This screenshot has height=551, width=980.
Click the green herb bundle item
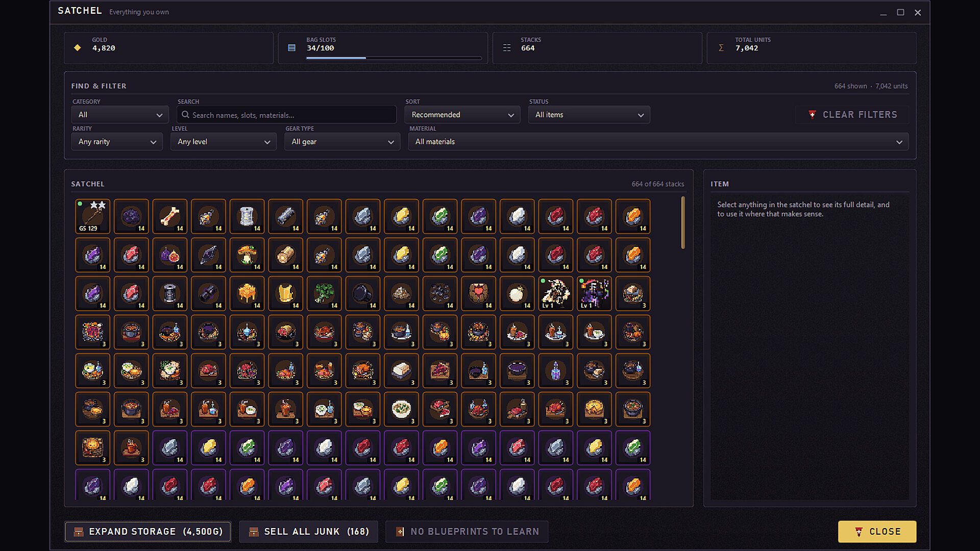324,293
